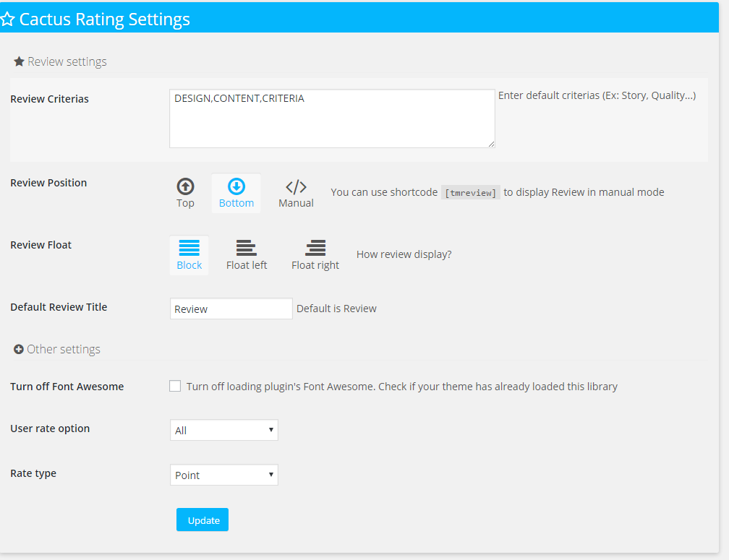Focus the Default Review Title field
The height and width of the screenshot is (560, 729).
[231, 309]
